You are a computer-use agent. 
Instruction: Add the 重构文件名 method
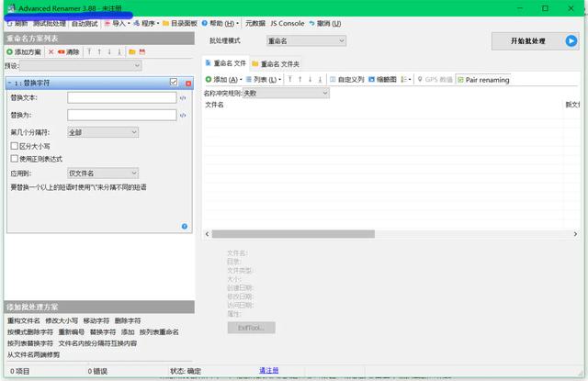(x=24, y=320)
